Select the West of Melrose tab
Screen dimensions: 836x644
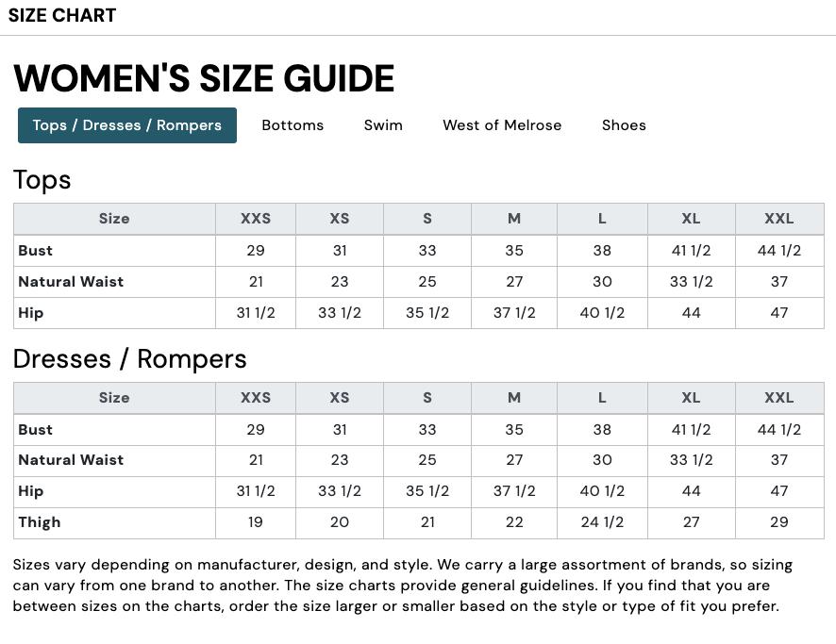(502, 124)
